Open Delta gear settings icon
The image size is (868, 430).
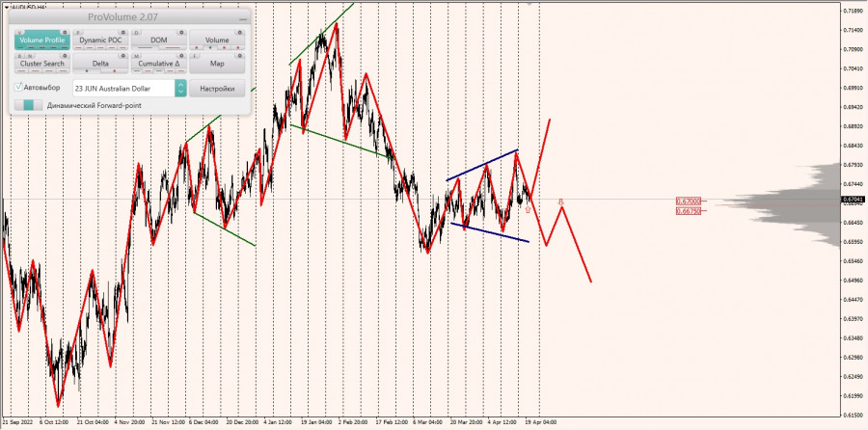point(123,56)
